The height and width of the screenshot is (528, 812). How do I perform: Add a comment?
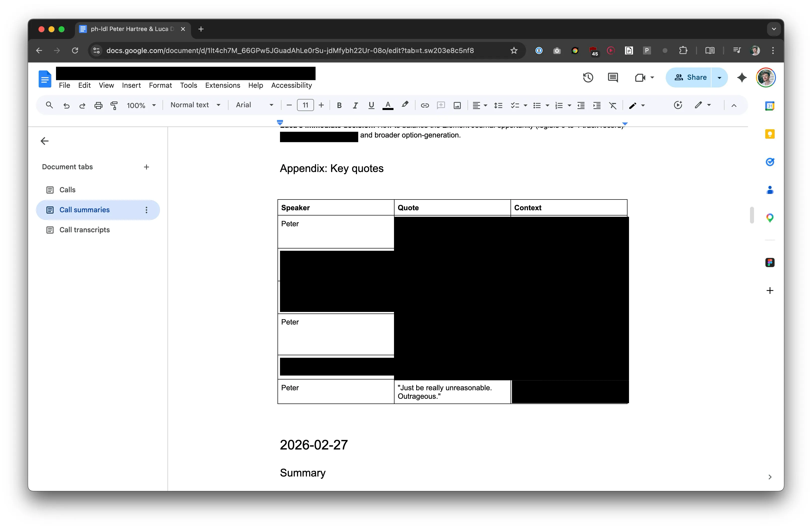[x=441, y=105]
